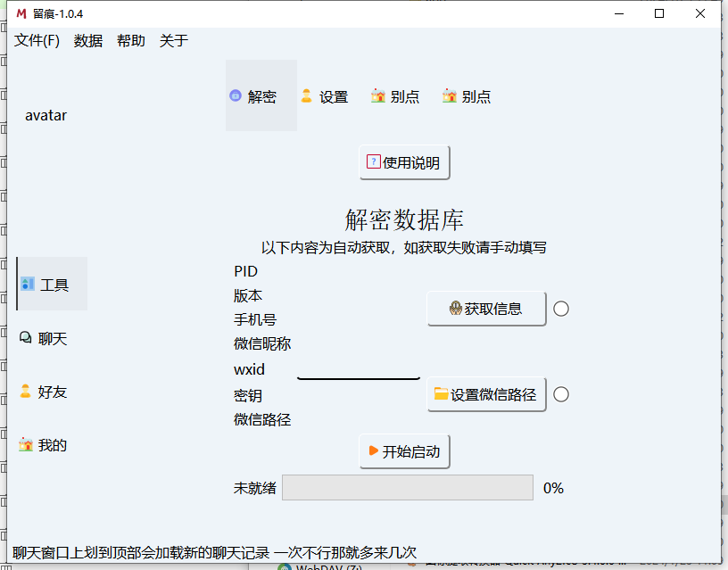
Task: Click the progress bar next to 未就绪
Action: coord(408,487)
